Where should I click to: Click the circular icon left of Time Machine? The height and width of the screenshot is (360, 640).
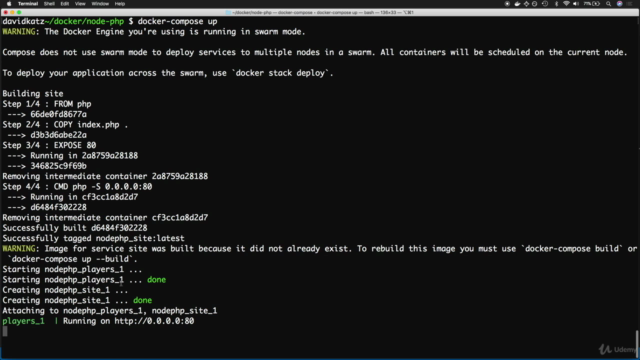(535, 4)
